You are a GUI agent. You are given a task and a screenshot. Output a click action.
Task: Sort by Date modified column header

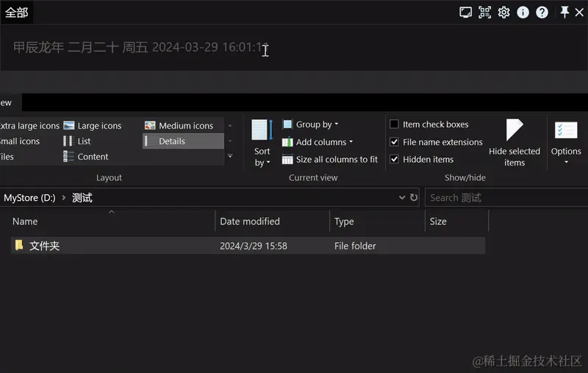coord(273,221)
